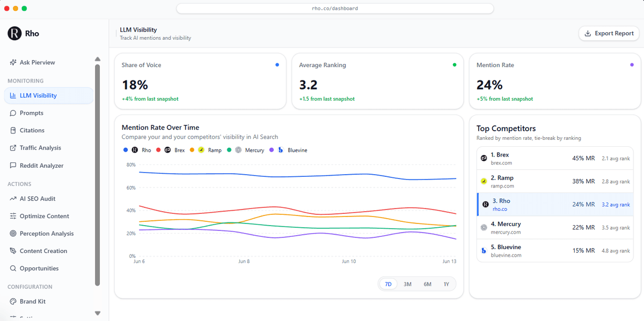The height and width of the screenshot is (321, 644).
Task: Click the red Brex legend dot
Action: [x=158, y=150]
